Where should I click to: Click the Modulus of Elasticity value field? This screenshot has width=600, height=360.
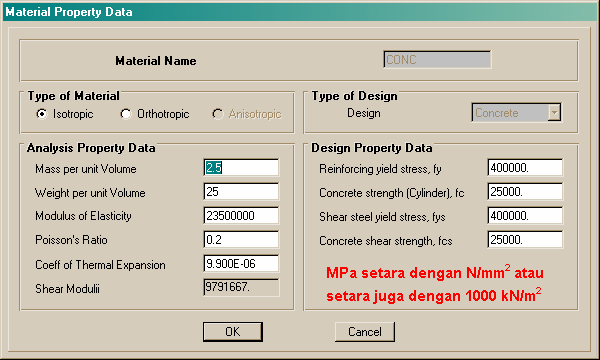pyautogui.click(x=241, y=216)
